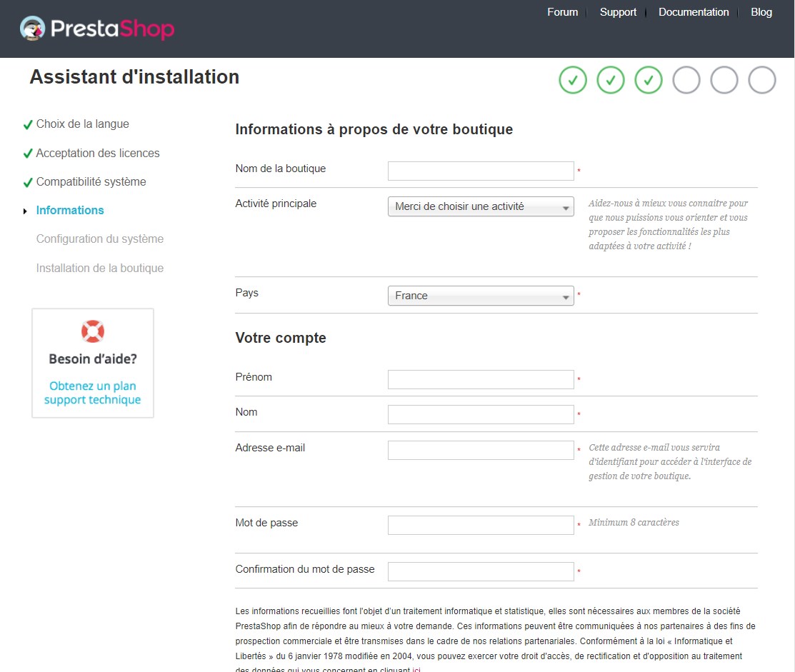Open the Pays dropdown showing France

pos(481,296)
